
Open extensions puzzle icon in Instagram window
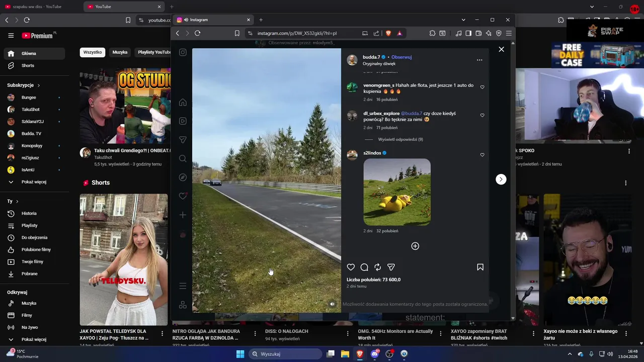point(432,33)
